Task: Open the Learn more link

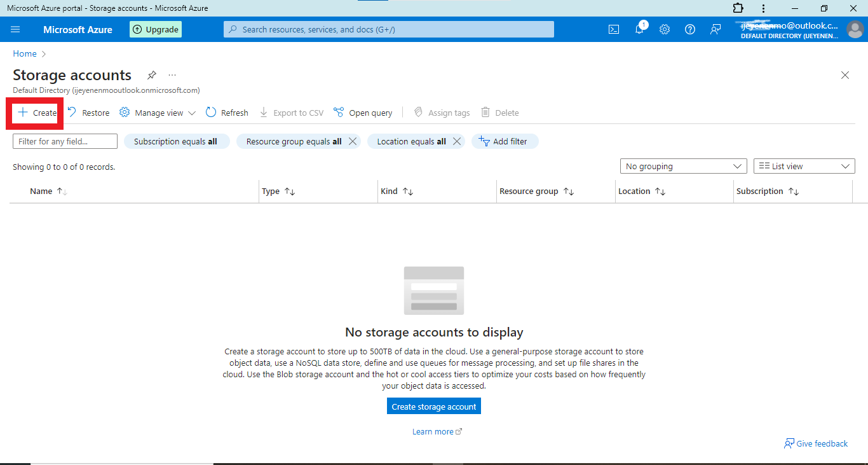Action: 437,431
